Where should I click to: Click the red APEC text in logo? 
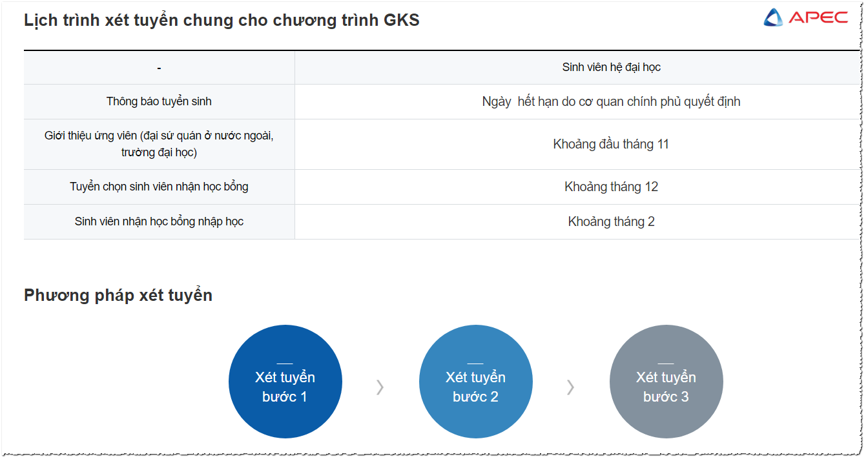pyautogui.click(x=818, y=17)
